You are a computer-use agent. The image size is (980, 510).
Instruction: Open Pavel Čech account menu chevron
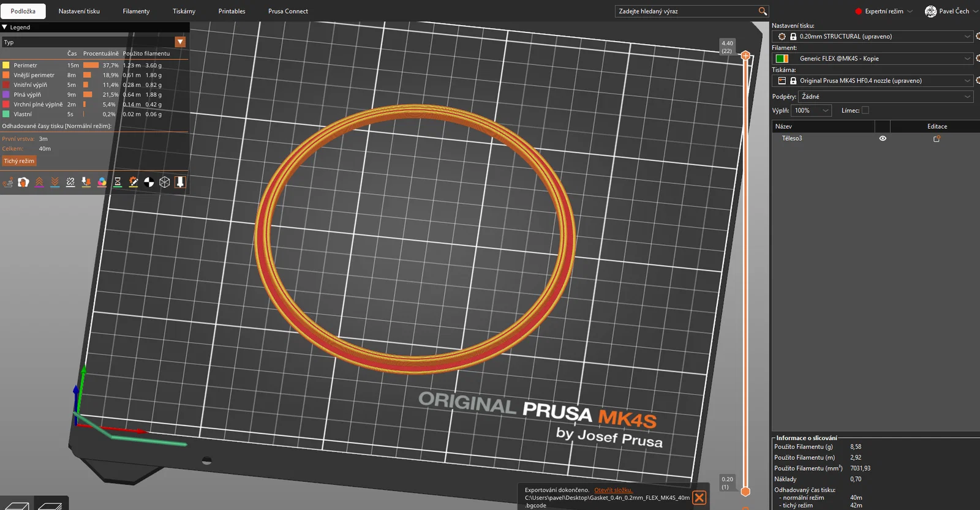click(x=975, y=12)
